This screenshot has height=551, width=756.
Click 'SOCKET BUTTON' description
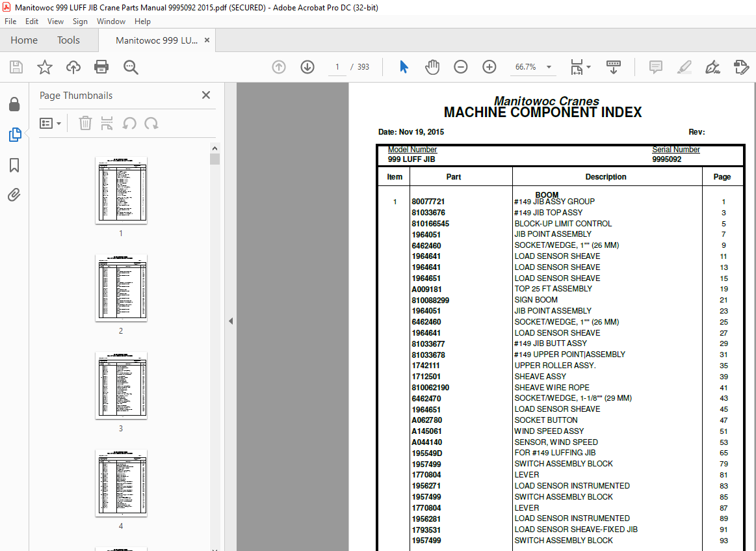pos(546,420)
